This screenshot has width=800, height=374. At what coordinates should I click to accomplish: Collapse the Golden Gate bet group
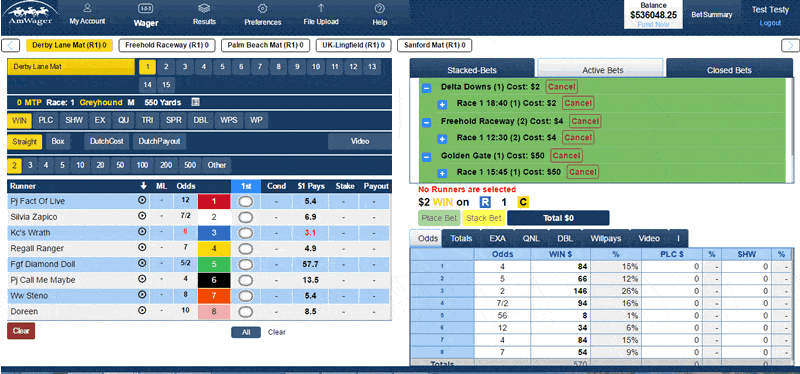click(427, 156)
